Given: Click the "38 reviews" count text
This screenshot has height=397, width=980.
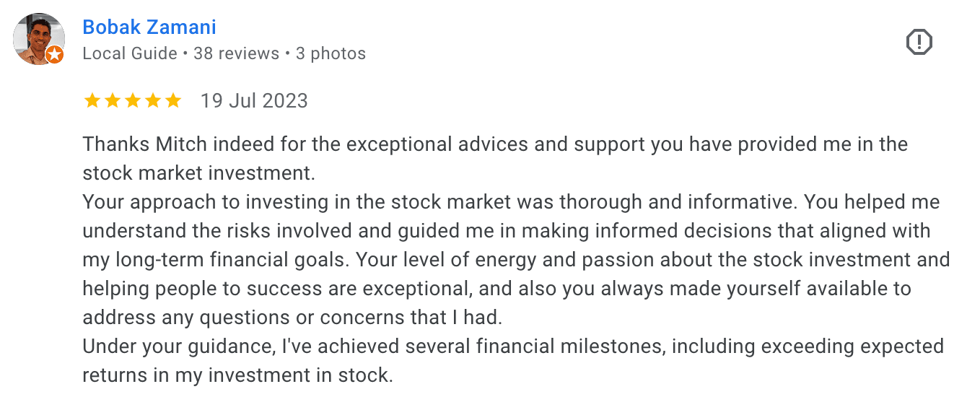Looking at the screenshot, I should point(236,53).
